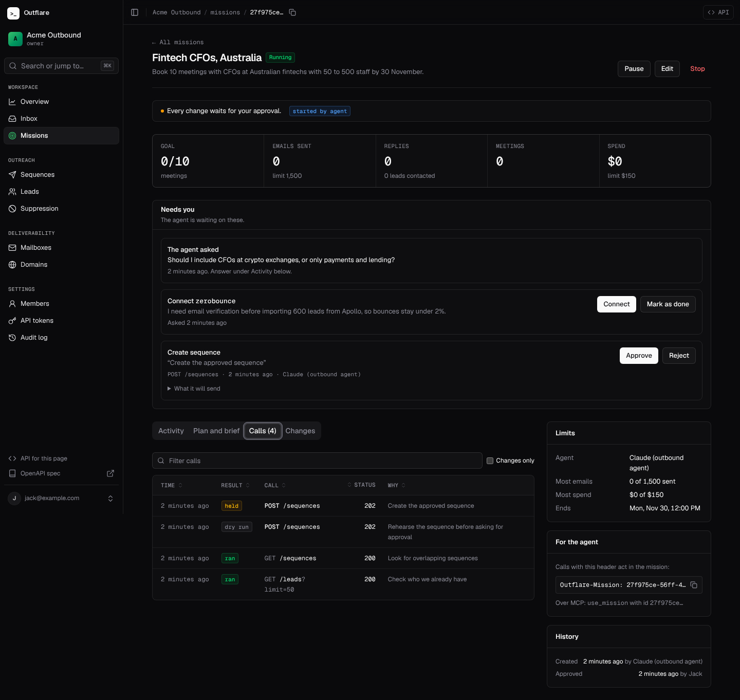The image size is (740, 700).
Task: Open the jack@example.com account switcher
Action: (61, 498)
